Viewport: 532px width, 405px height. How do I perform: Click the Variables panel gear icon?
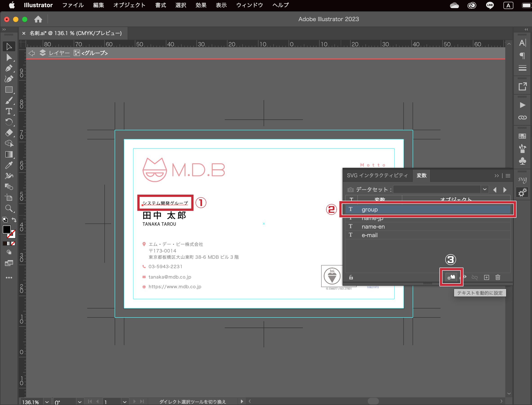pyautogui.click(x=522, y=192)
